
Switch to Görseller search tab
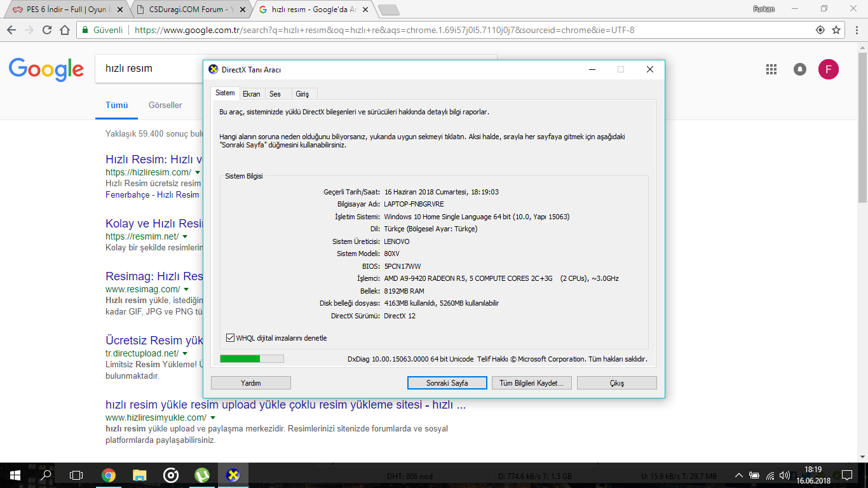[x=165, y=105]
